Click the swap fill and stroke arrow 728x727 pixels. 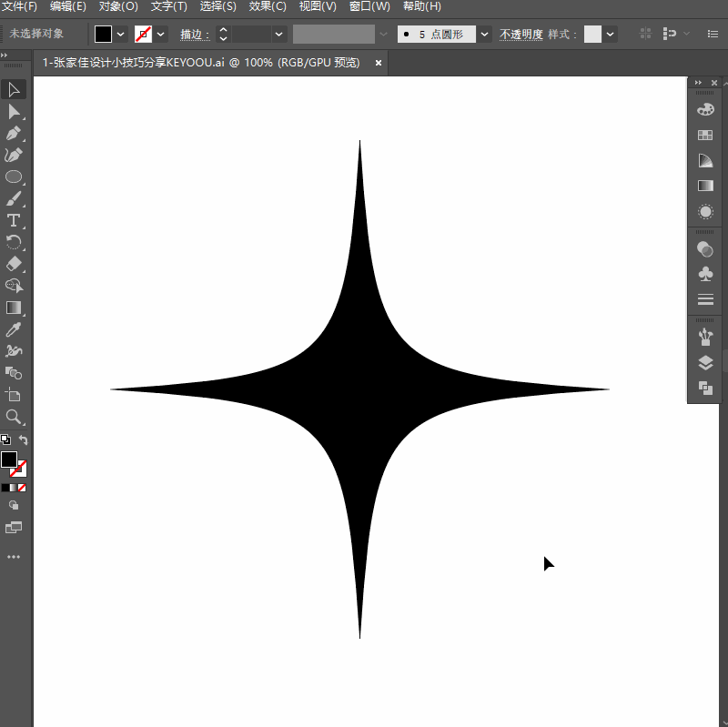(23, 439)
